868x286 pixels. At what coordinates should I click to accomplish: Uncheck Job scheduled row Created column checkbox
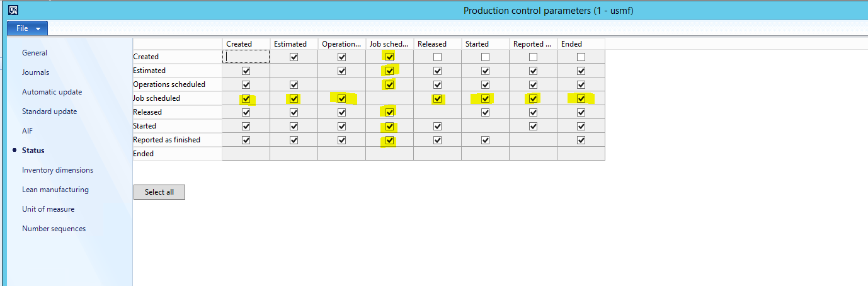point(246,99)
